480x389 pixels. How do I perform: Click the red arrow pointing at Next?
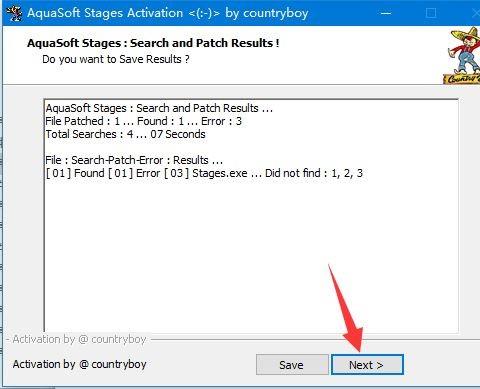[347, 308]
